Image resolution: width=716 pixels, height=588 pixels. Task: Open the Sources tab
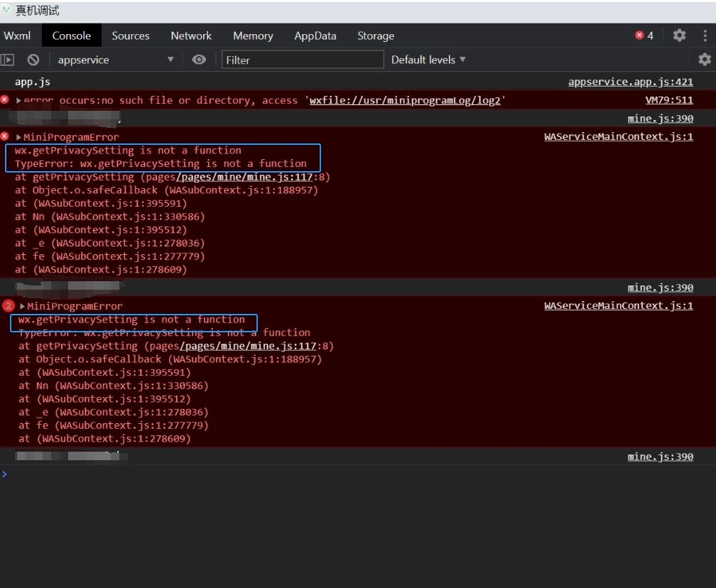pos(131,36)
